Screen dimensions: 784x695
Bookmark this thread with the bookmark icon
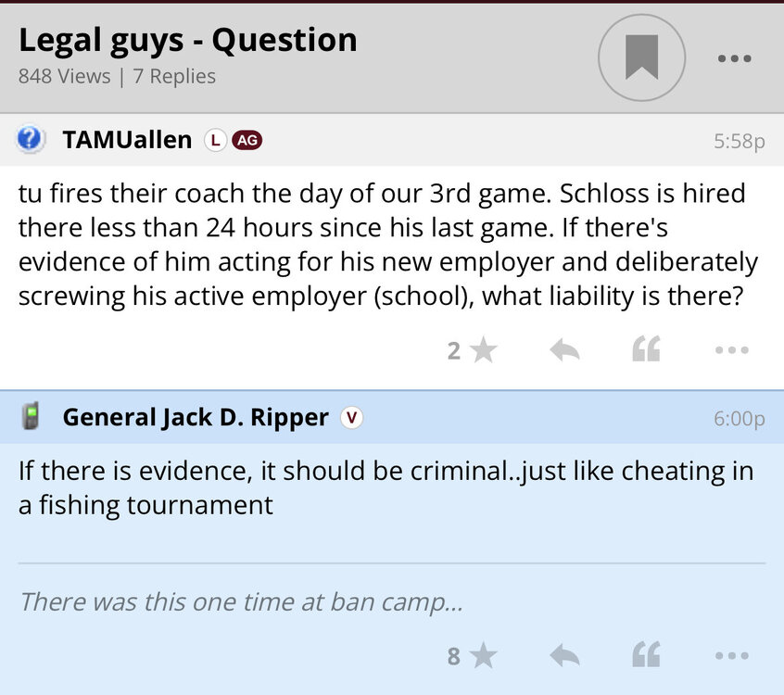click(641, 57)
